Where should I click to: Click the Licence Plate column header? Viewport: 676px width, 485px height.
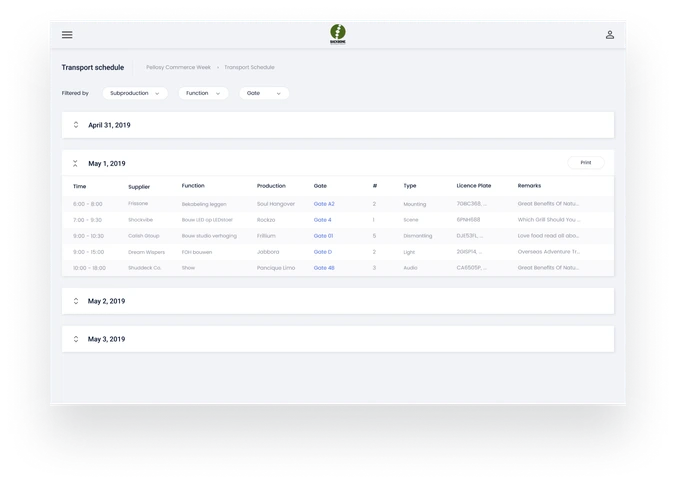(x=474, y=186)
